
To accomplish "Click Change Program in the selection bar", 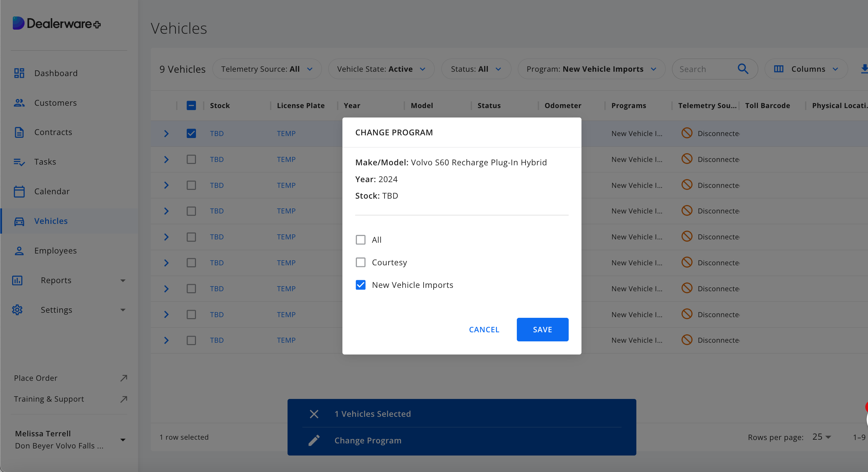I will (368, 440).
